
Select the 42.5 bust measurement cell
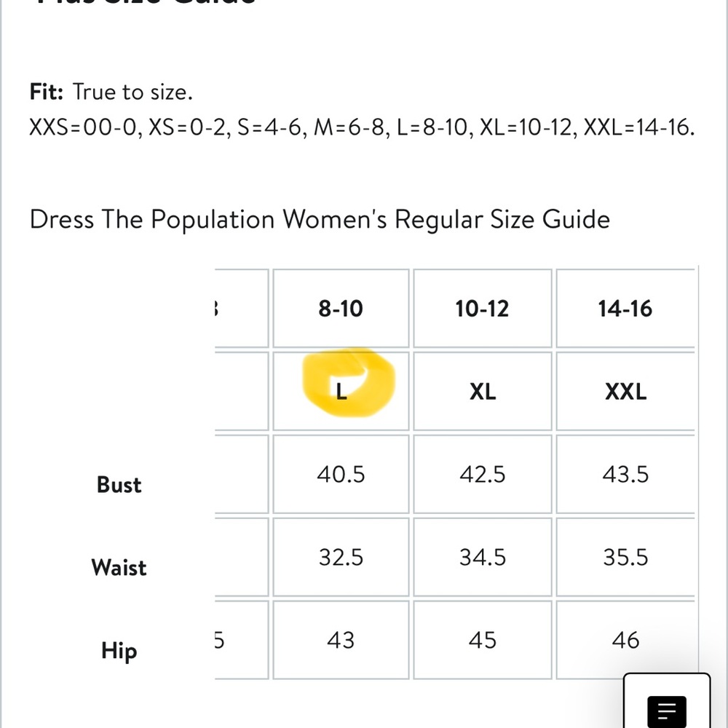[483, 474]
